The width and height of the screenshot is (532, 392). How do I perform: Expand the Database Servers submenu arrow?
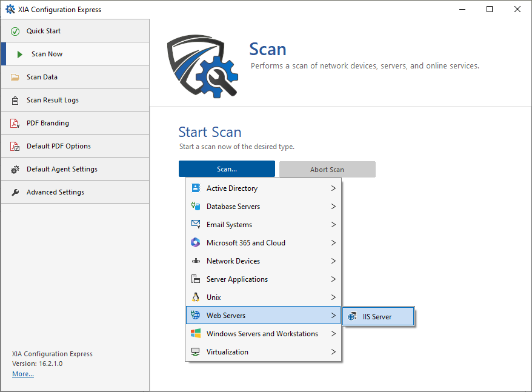[x=333, y=207]
